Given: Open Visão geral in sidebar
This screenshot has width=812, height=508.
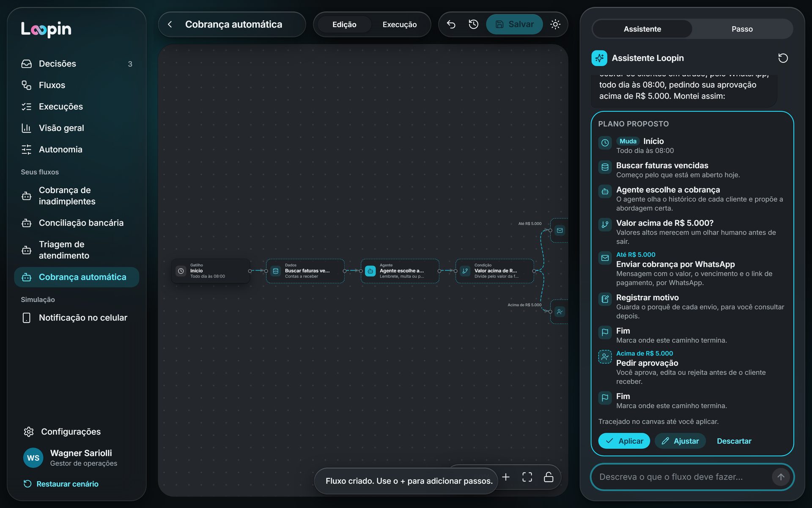Looking at the screenshot, I should [77, 128].
